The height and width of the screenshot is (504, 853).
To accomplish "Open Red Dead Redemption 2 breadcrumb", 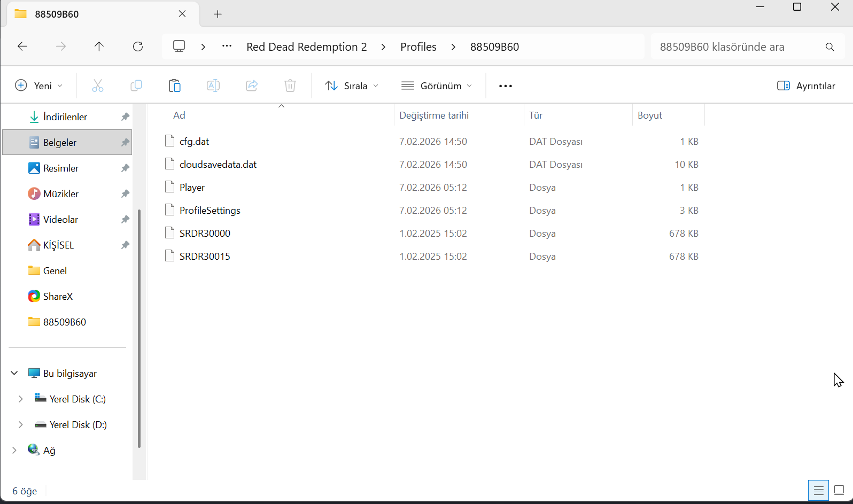I will 307,47.
